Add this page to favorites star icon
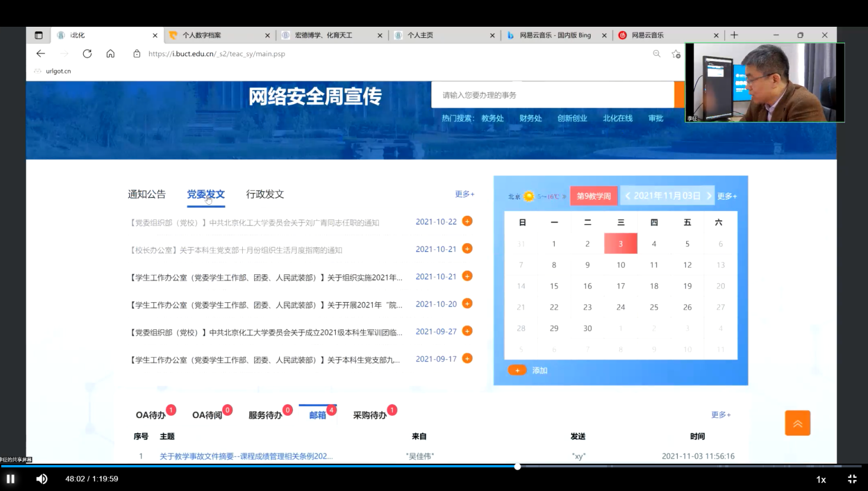This screenshot has height=491, width=868. tap(675, 53)
